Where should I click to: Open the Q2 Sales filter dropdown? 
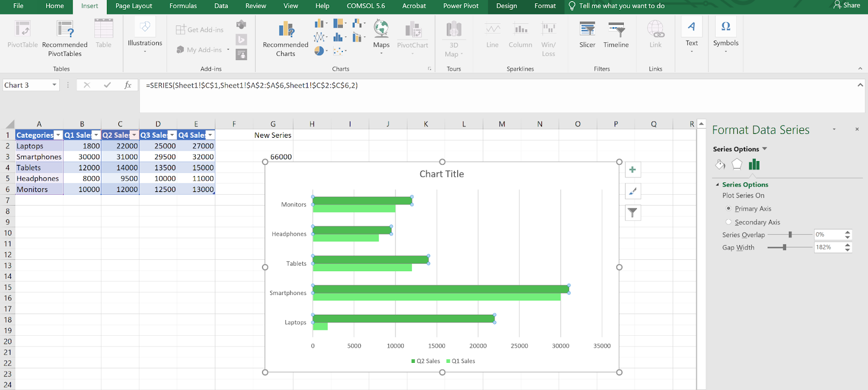134,135
